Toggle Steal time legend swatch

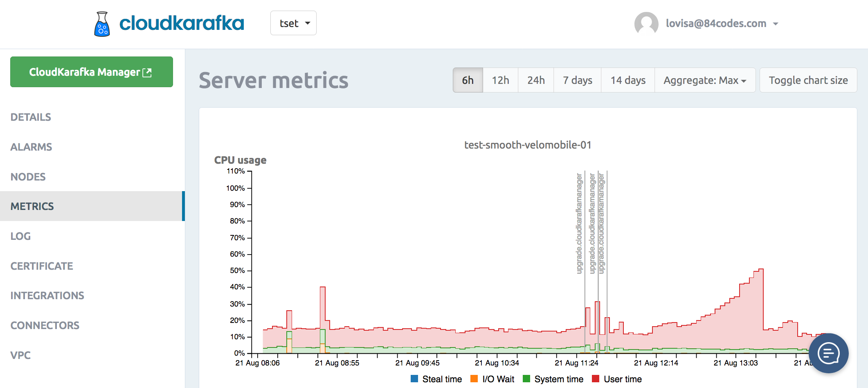(414, 379)
